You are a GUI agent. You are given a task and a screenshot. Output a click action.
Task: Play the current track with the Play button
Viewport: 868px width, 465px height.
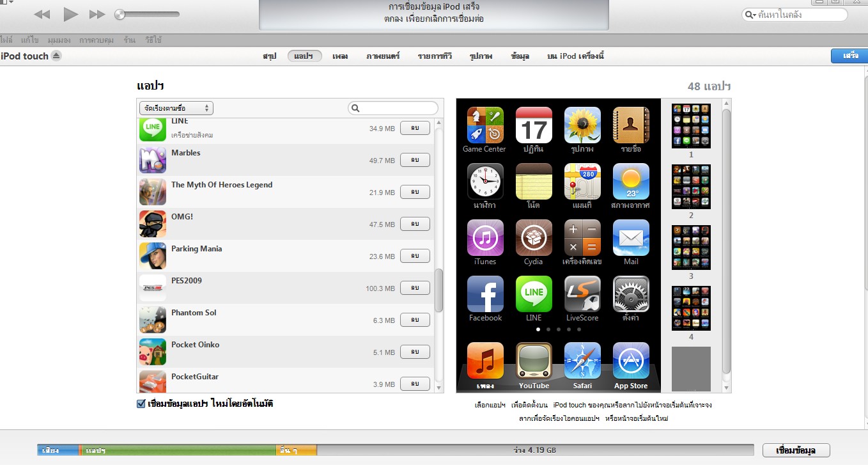(70, 14)
